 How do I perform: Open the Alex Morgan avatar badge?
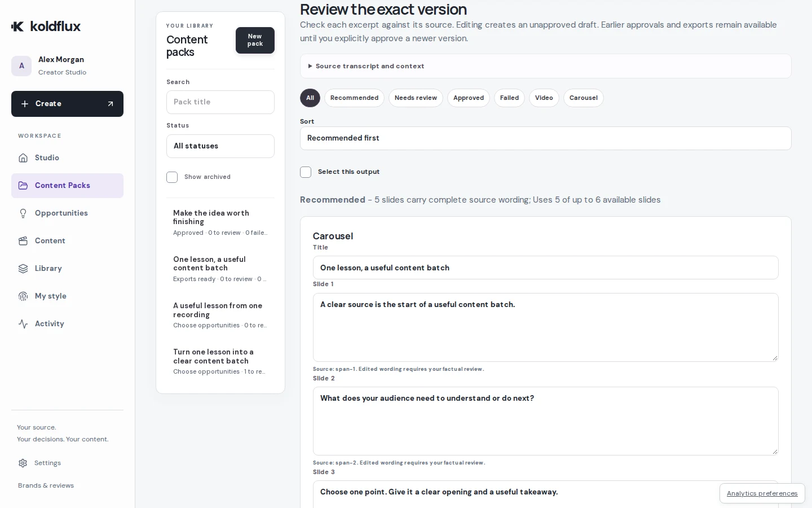[x=21, y=66]
